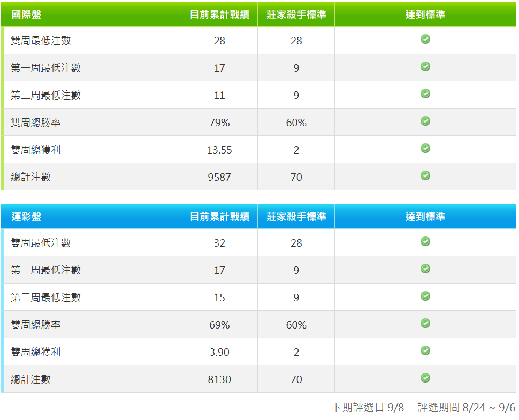Click the 69% win rate value

tap(219, 325)
